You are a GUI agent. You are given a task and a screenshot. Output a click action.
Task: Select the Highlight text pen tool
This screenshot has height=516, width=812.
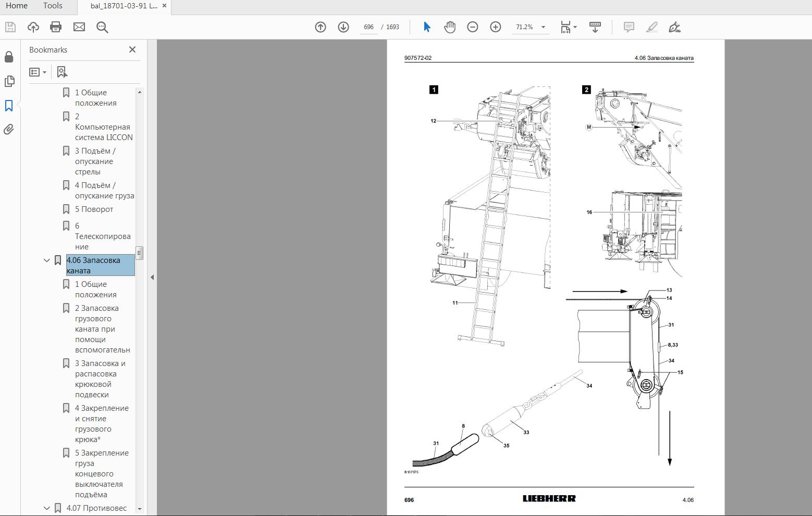(651, 27)
